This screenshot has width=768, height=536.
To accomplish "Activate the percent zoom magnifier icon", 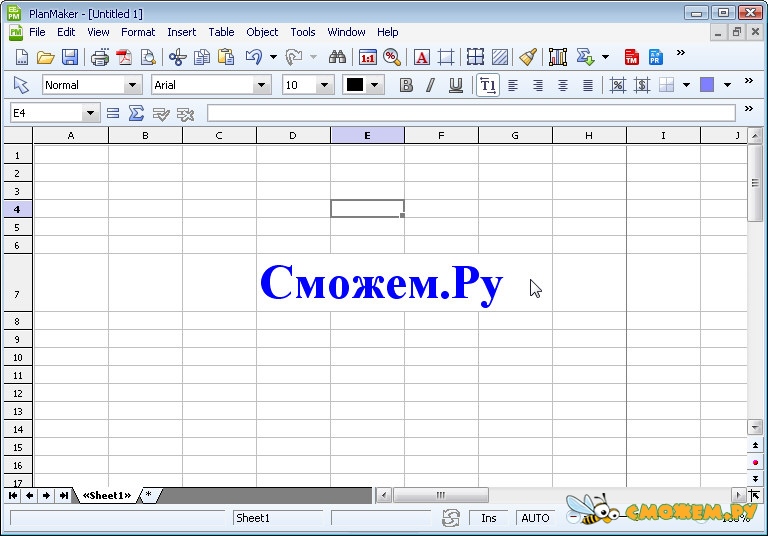I will [392, 57].
